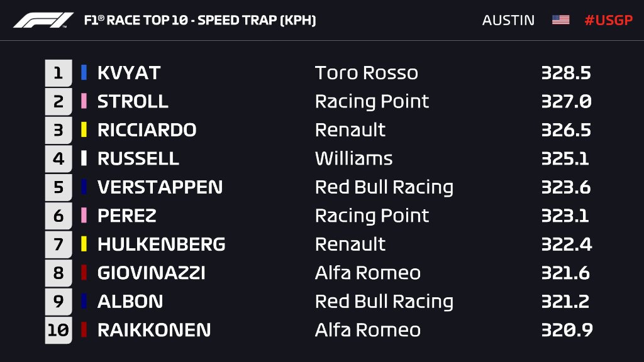Click the Williams team name
The image size is (644, 362).
pyautogui.click(x=353, y=158)
